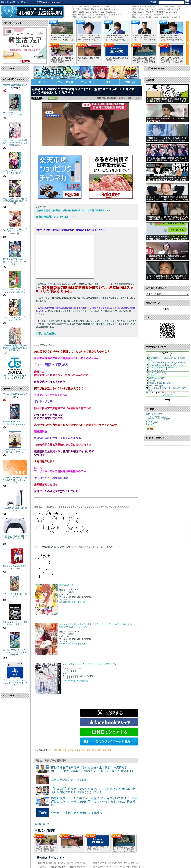Select the ゲーム navigation tab
The image size is (191, 868).
point(42,82)
